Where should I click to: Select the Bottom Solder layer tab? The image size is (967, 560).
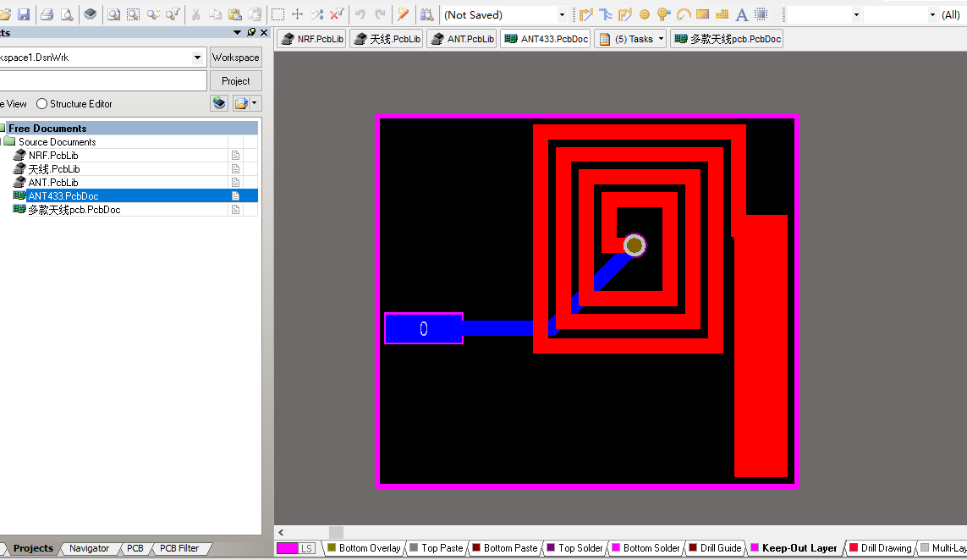646,547
